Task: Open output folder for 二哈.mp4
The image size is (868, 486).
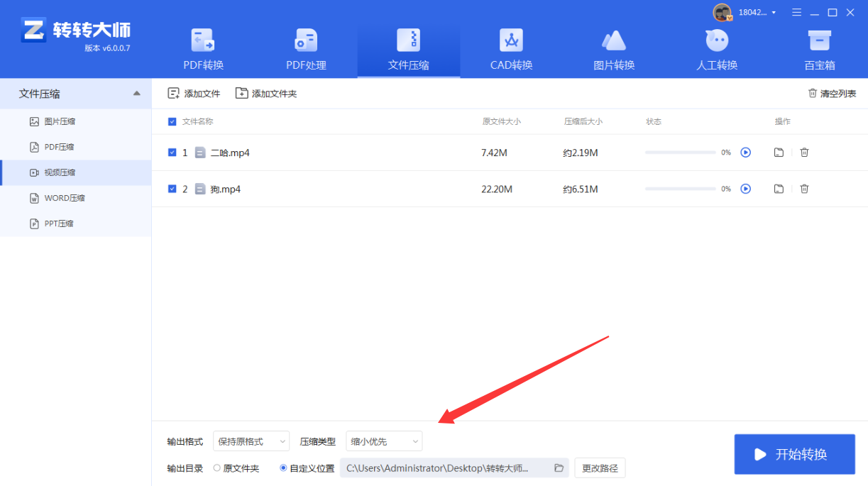Action: pyautogui.click(x=779, y=152)
